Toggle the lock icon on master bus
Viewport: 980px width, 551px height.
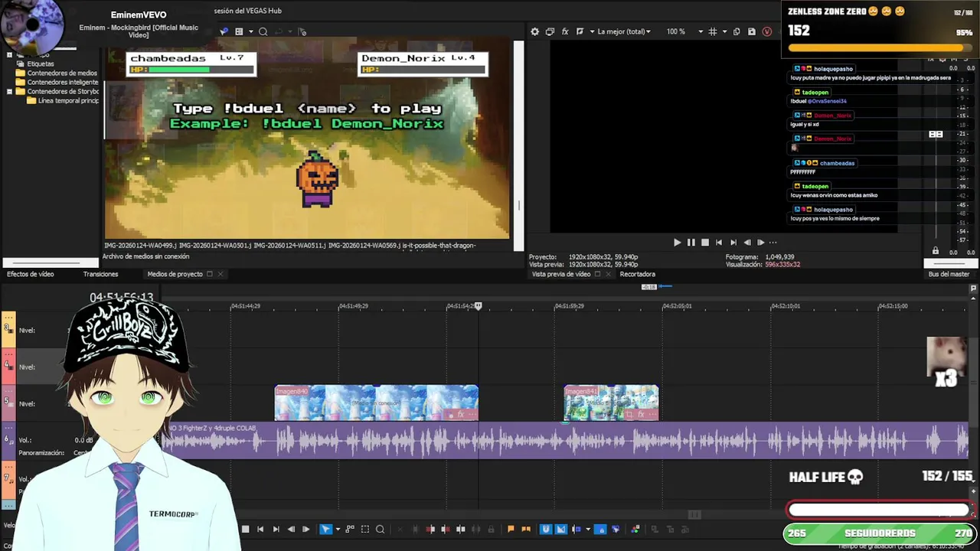935,251
